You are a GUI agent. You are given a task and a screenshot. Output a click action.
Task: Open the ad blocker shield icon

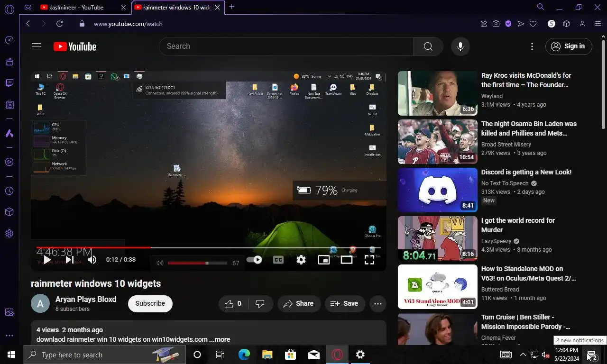[x=508, y=24]
